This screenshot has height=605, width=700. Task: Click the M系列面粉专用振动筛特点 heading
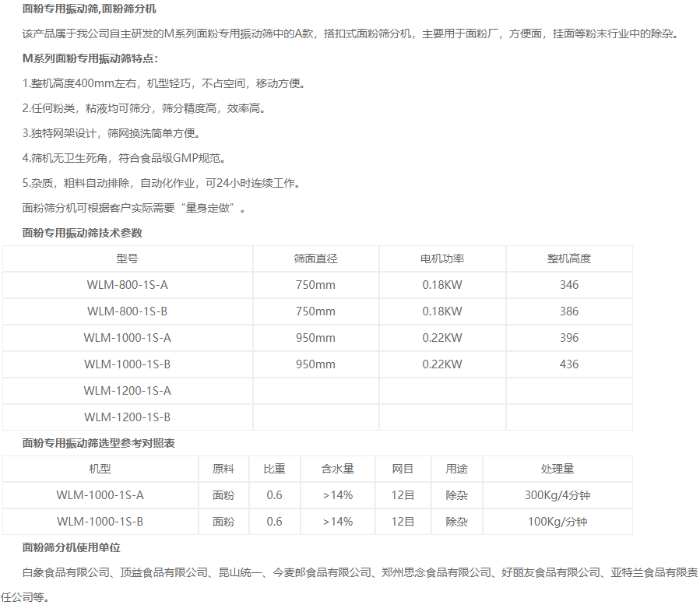coord(90,58)
